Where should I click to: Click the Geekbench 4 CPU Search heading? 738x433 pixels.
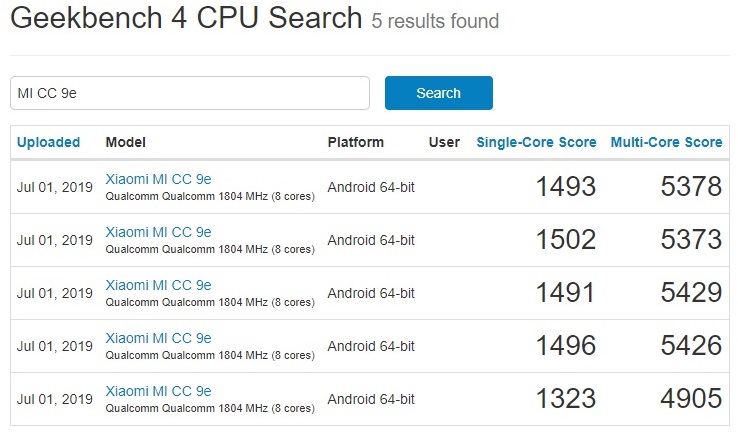(185, 18)
